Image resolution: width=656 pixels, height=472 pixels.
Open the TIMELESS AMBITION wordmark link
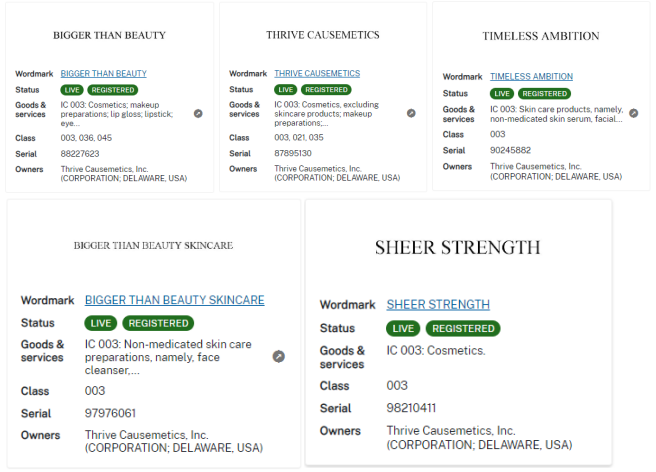click(531, 76)
